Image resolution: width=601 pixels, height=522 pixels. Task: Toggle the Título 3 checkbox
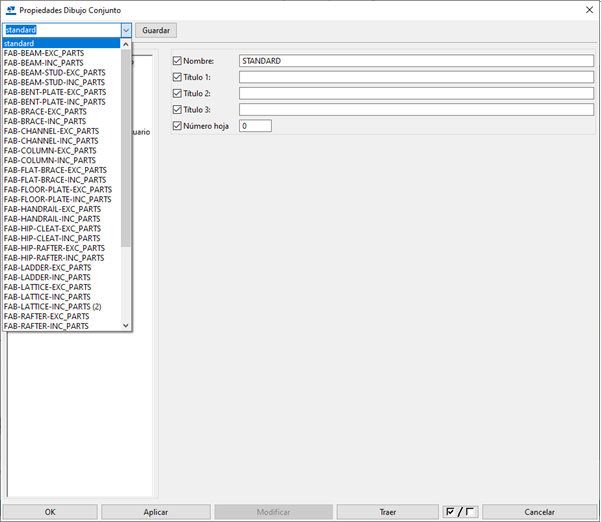pos(178,110)
